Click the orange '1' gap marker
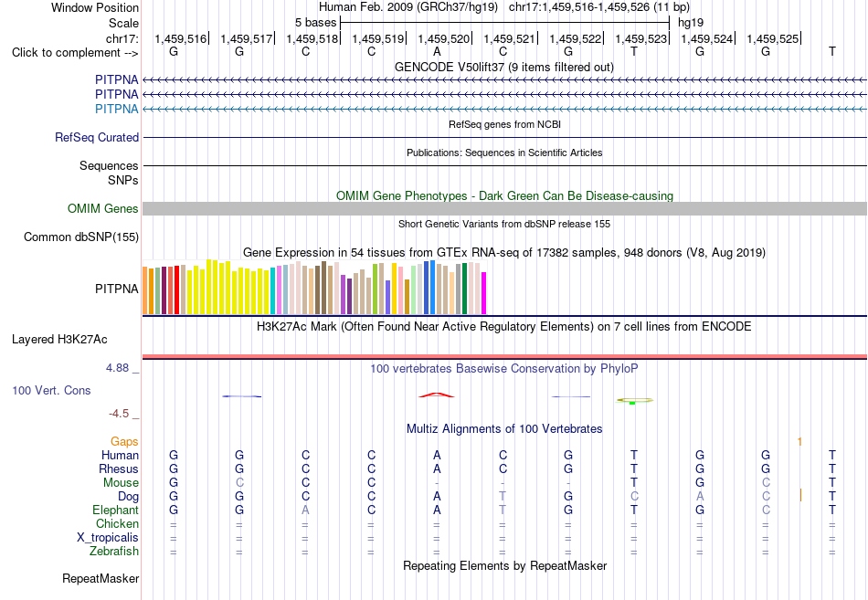This screenshot has height=600, width=868. coord(799,442)
